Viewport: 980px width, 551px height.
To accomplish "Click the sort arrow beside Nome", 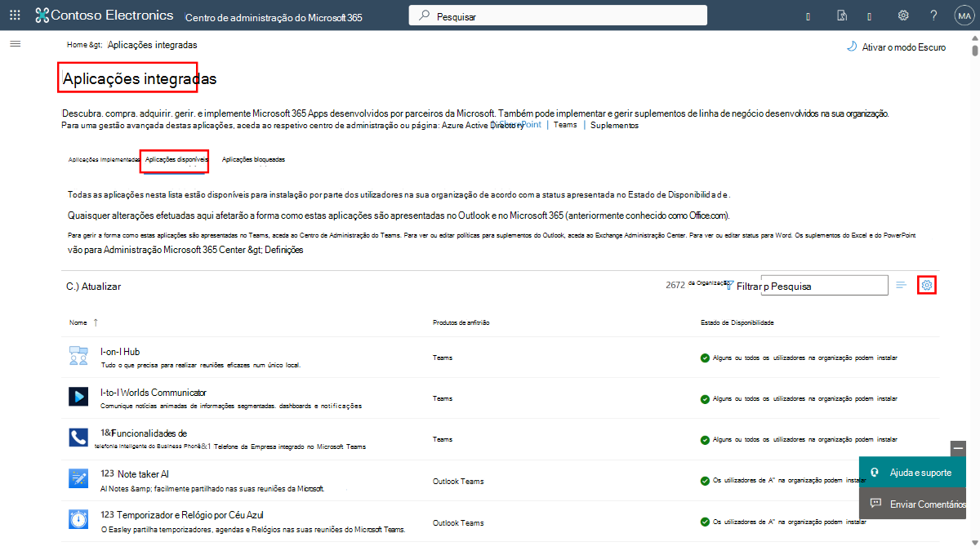I will pyautogui.click(x=96, y=322).
